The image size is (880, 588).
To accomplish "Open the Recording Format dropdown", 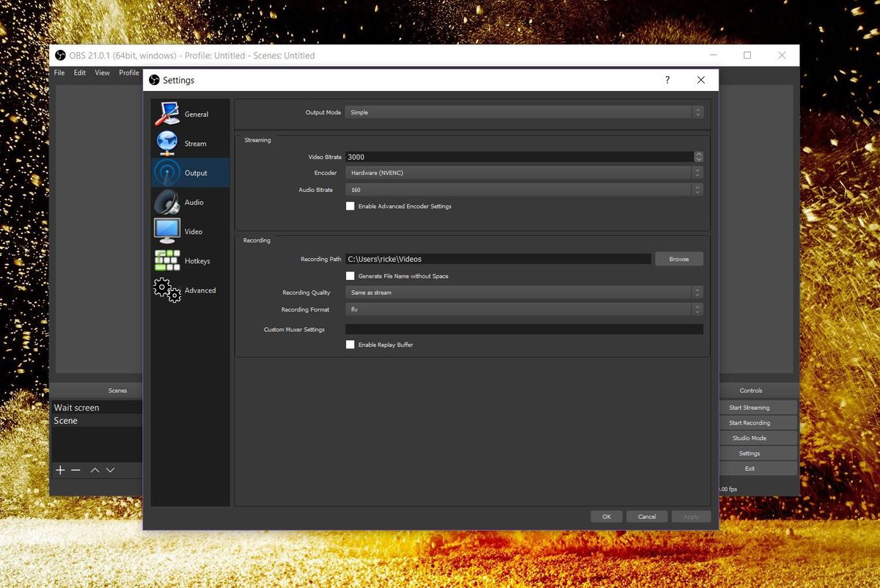I will pos(524,309).
